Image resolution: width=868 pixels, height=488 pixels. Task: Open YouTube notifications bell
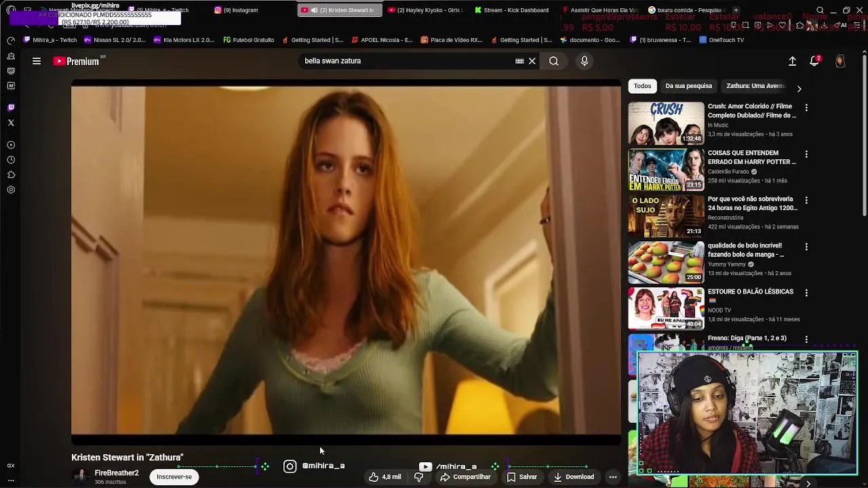(x=815, y=61)
